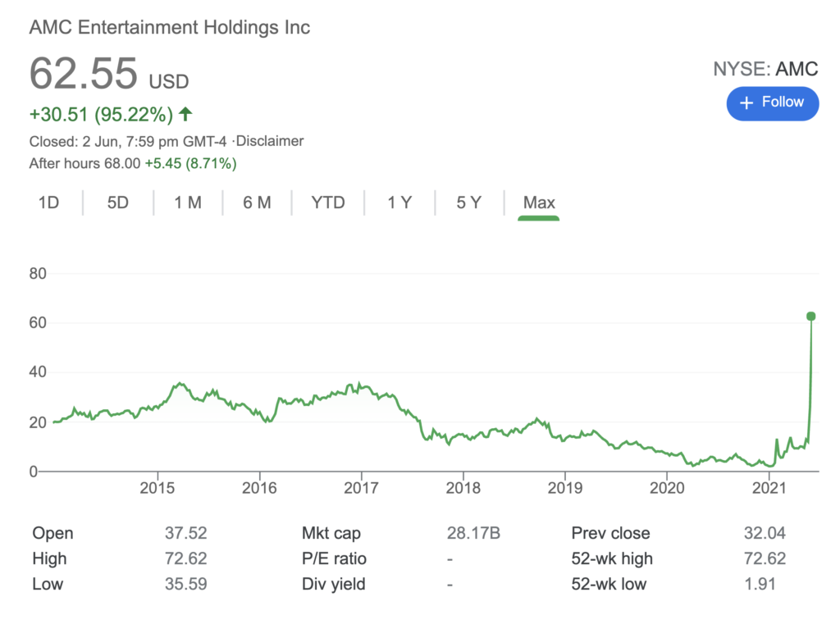Click the 2018 label on chart axis
The width and height of the screenshot is (840, 629).
[463, 488]
